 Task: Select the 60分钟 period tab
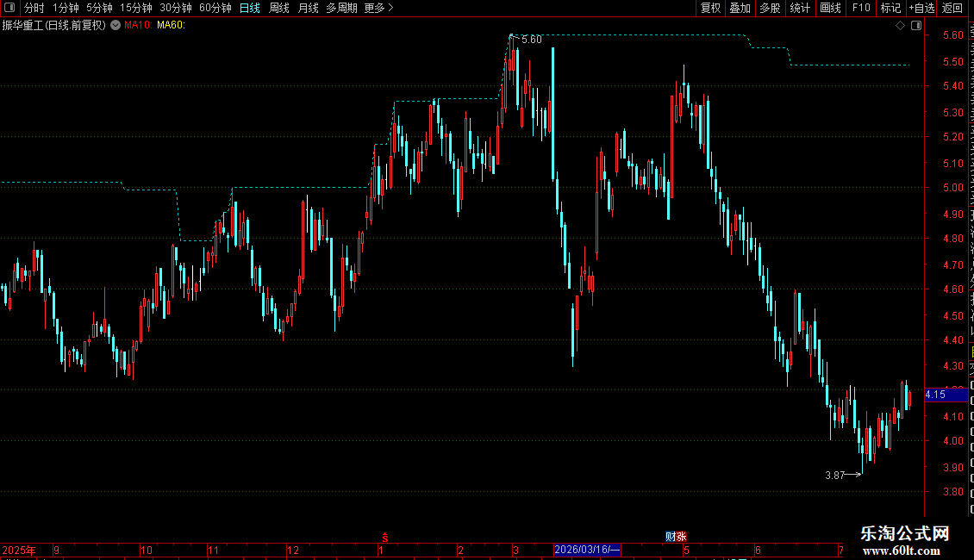tap(215, 8)
